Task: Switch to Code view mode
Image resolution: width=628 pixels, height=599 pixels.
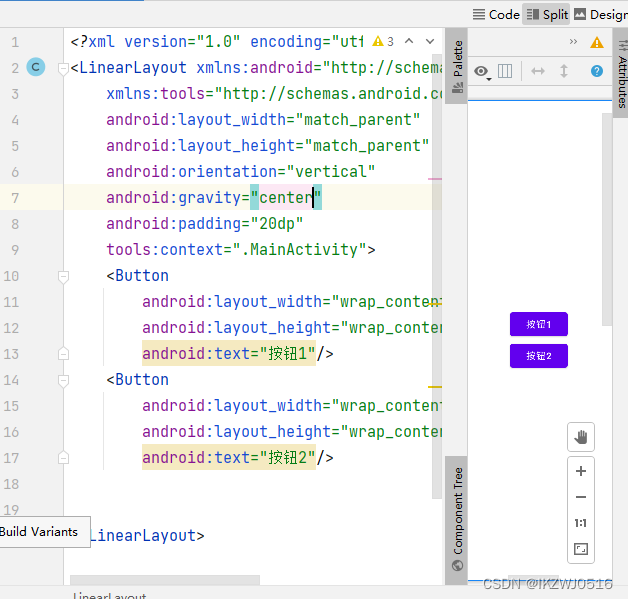Action: click(x=496, y=15)
